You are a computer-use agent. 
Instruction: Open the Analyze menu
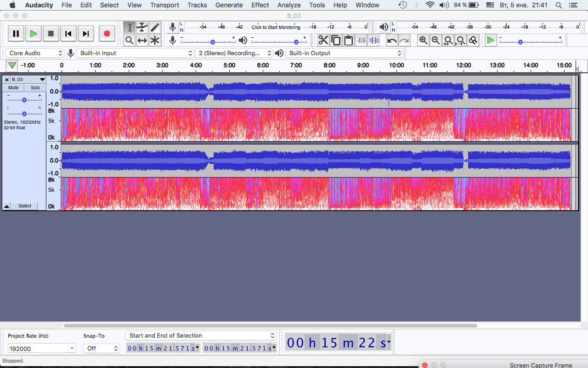289,5
